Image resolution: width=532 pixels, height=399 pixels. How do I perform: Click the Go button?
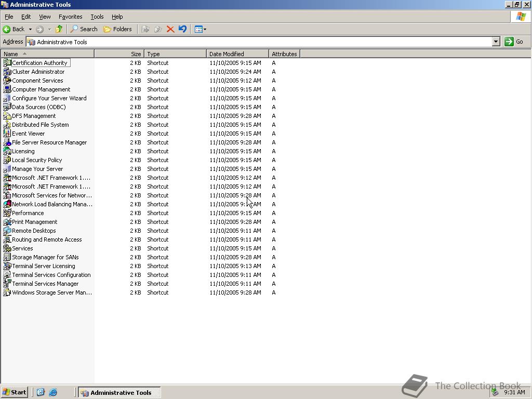coord(514,42)
